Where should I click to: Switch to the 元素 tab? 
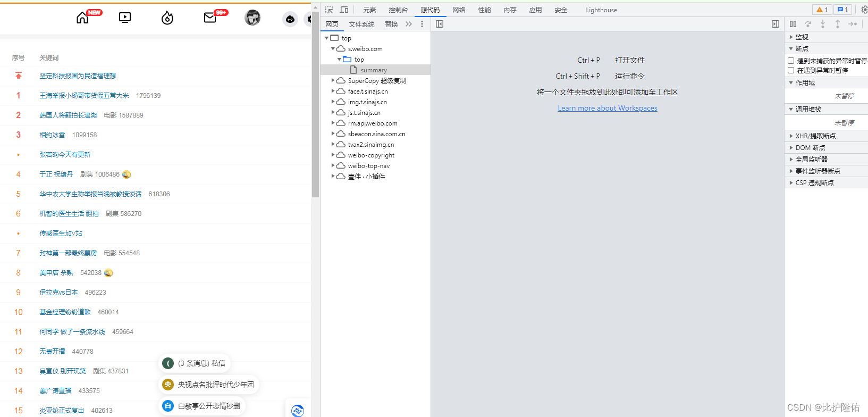[369, 10]
